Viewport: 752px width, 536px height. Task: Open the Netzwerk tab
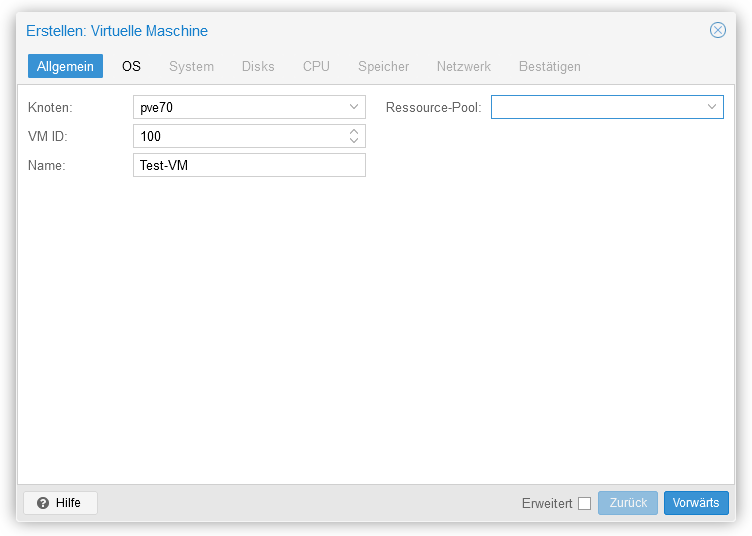pos(464,66)
